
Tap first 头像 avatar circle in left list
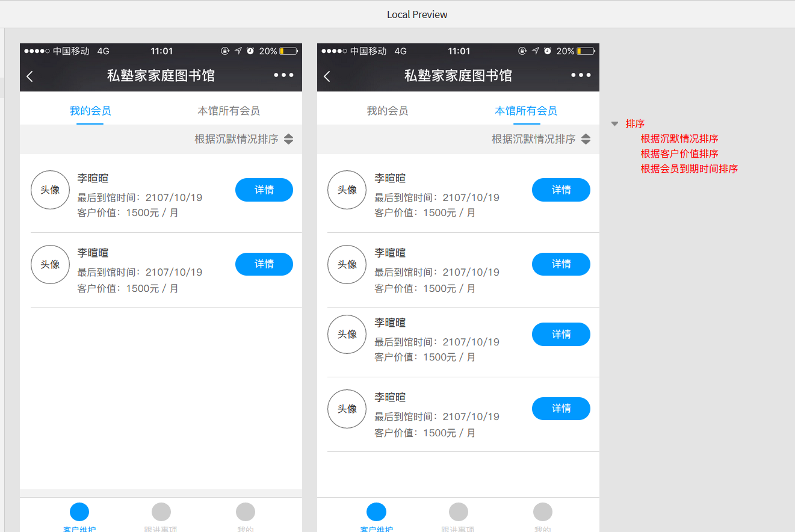point(50,190)
